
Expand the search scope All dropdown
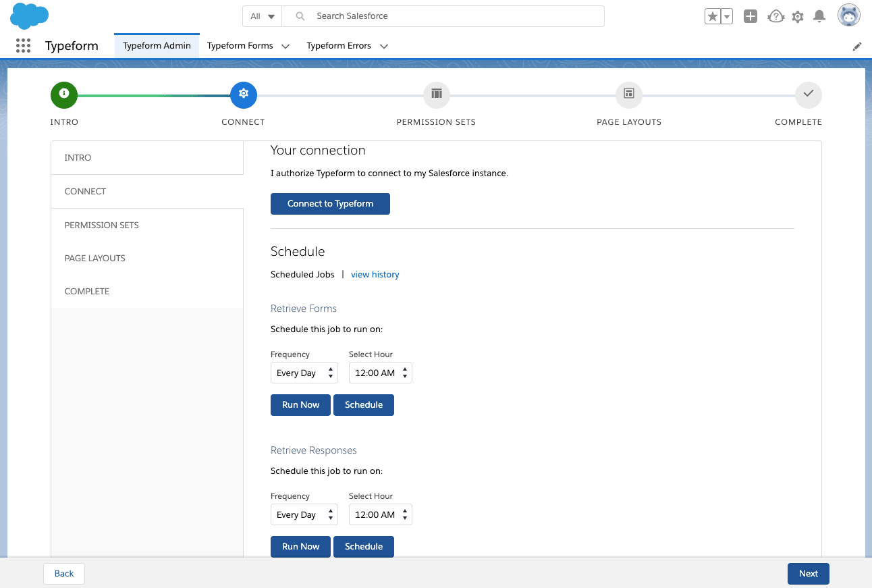(x=262, y=16)
